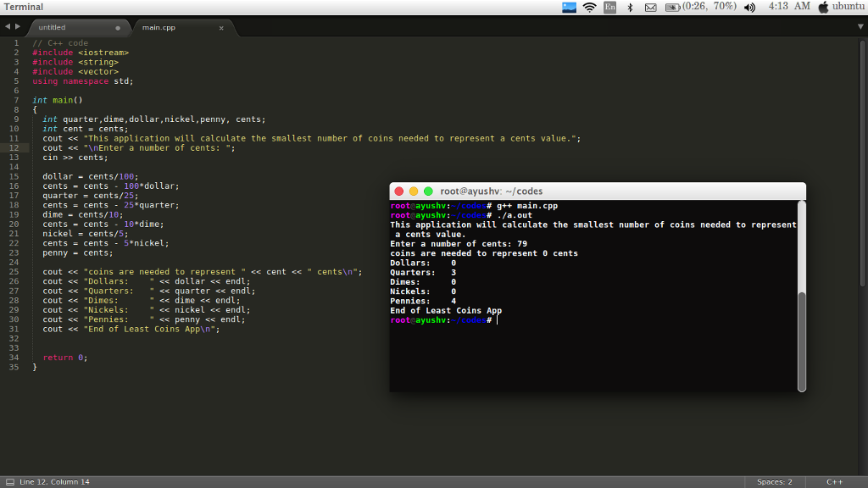
Task: Click the 'int cent = cents;' line
Action: click(86, 129)
